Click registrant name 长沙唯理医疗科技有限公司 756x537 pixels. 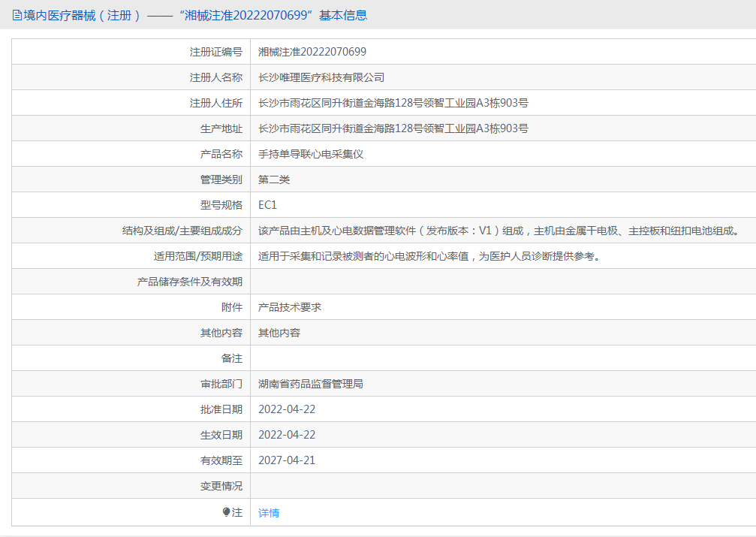click(x=321, y=77)
